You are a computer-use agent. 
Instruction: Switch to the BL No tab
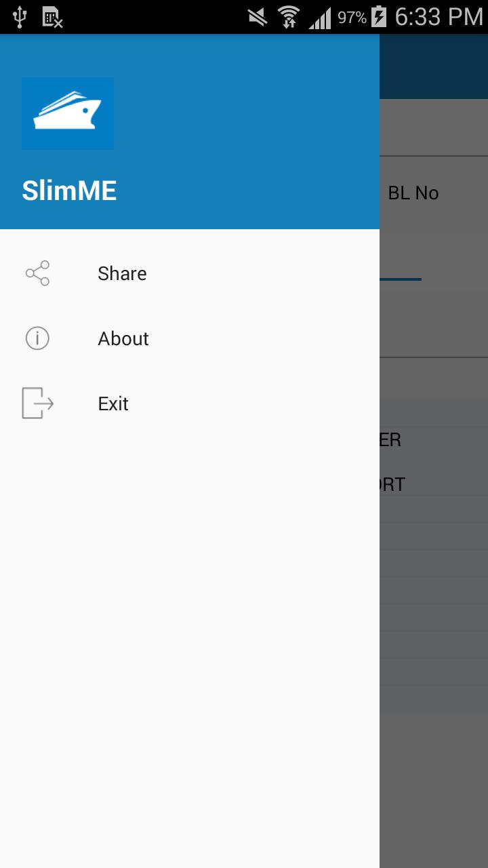pyautogui.click(x=413, y=193)
